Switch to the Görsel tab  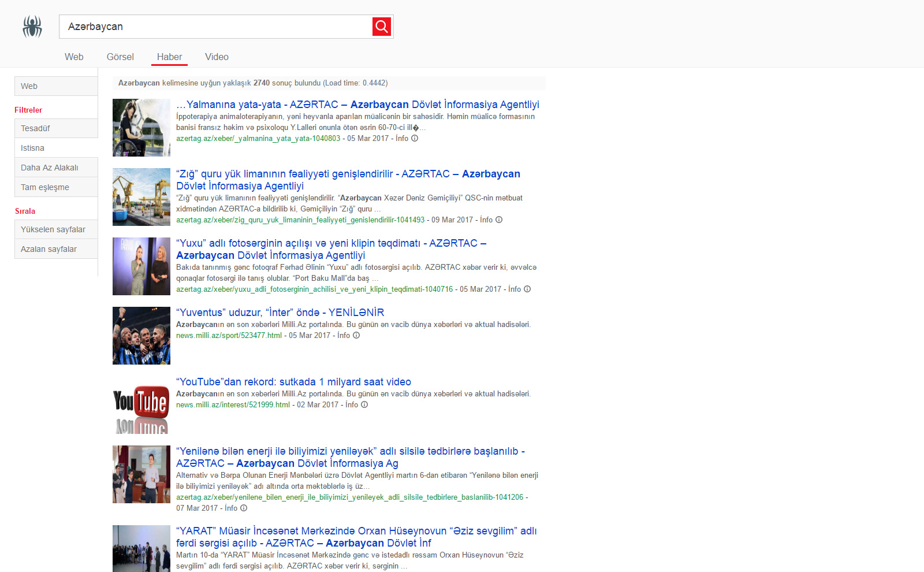[120, 57]
